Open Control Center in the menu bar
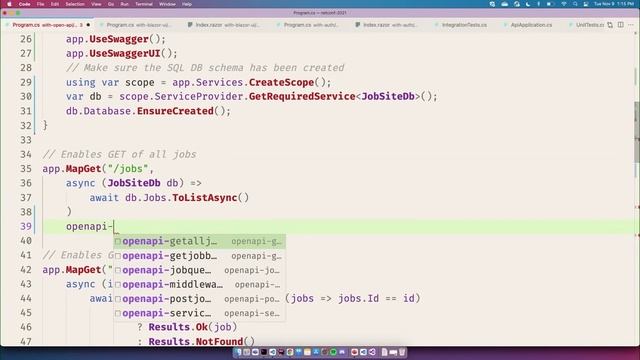 coord(586,4)
